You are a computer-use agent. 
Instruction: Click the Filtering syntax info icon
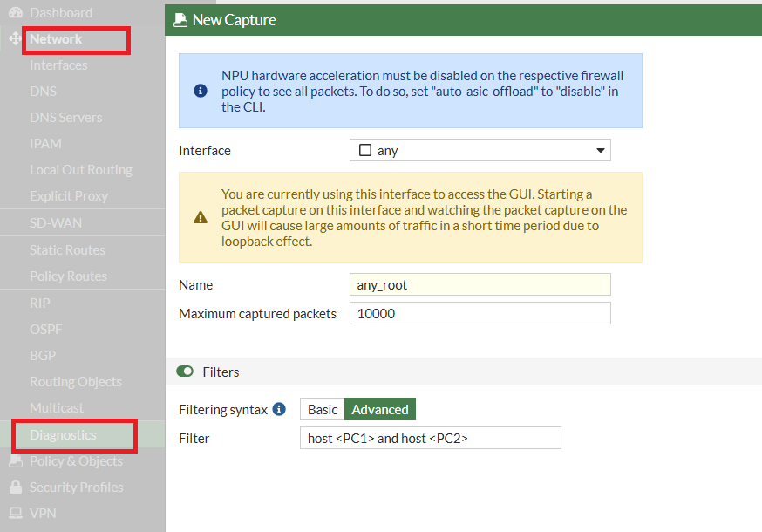pyautogui.click(x=279, y=409)
